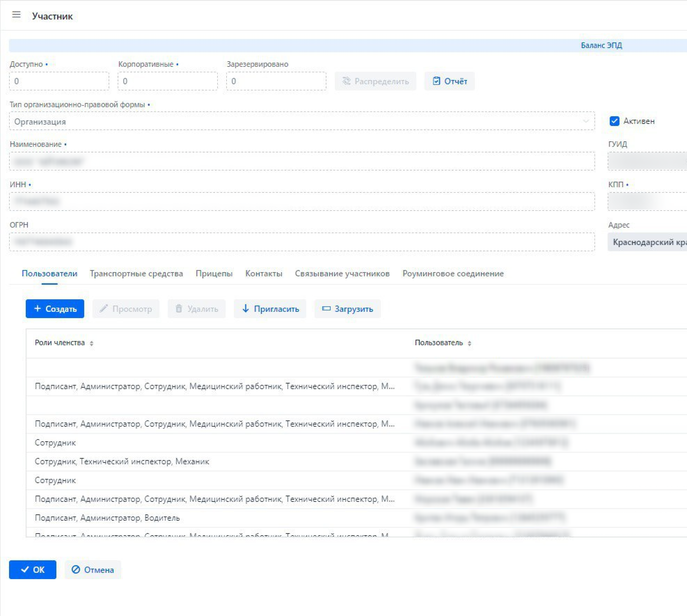This screenshot has height=616, width=687.
Task: Click the ОГРН input field
Action: (302, 242)
